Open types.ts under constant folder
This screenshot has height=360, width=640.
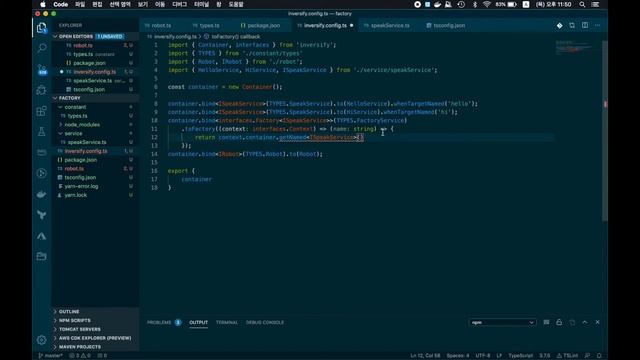(x=96, y=116)
